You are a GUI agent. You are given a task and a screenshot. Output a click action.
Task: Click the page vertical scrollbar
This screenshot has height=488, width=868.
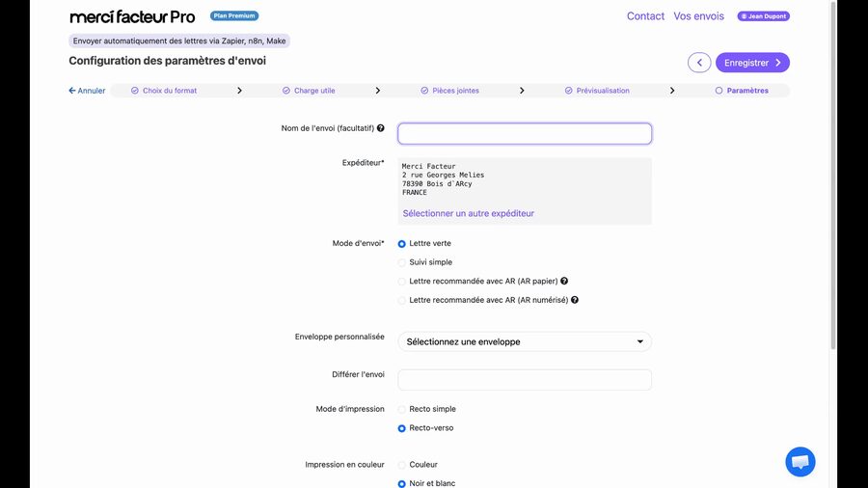833,175
